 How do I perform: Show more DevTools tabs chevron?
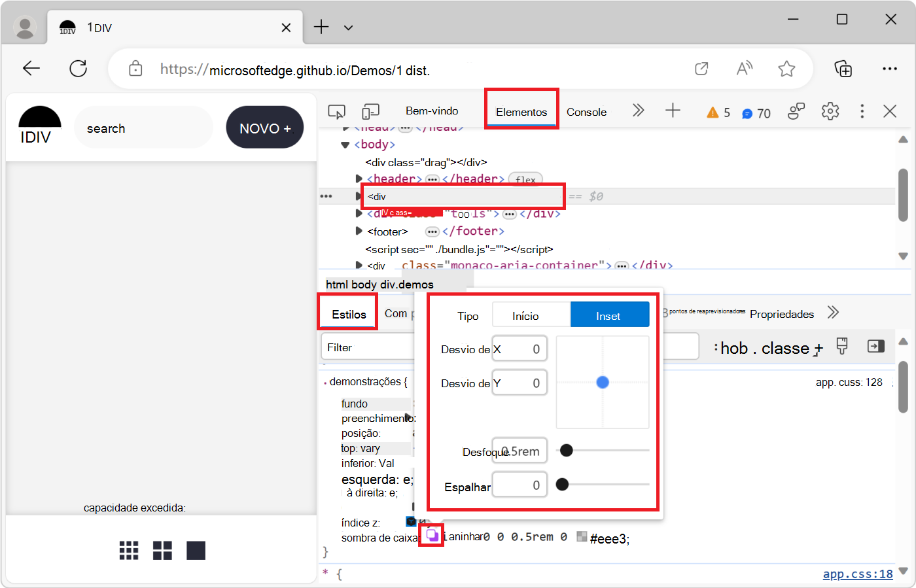pos(638,111)
